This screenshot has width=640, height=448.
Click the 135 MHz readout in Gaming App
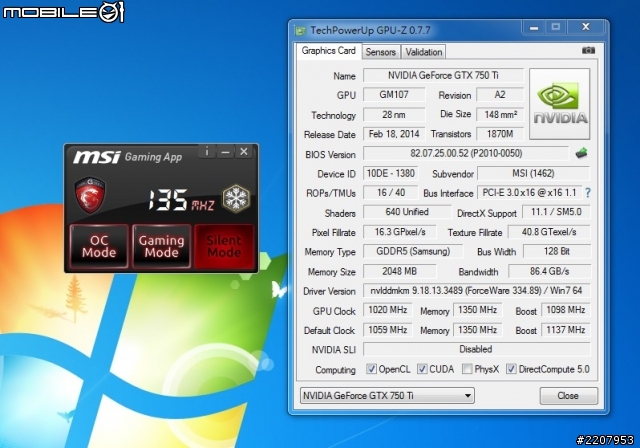(x=181, y=200)
